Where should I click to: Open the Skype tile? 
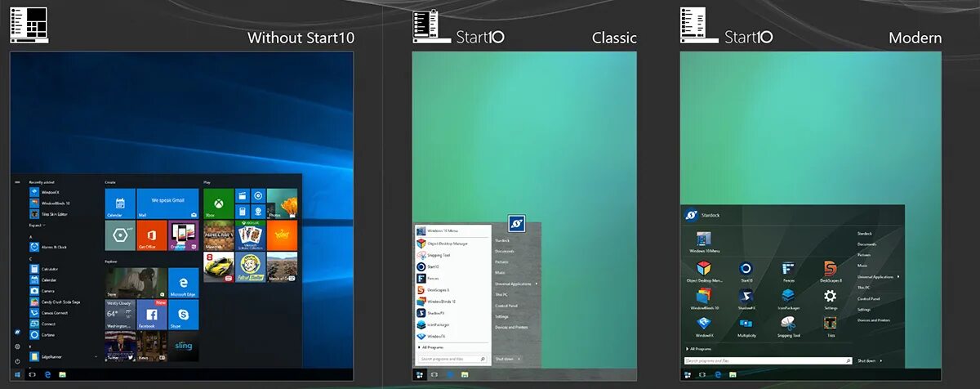[184, 315]
